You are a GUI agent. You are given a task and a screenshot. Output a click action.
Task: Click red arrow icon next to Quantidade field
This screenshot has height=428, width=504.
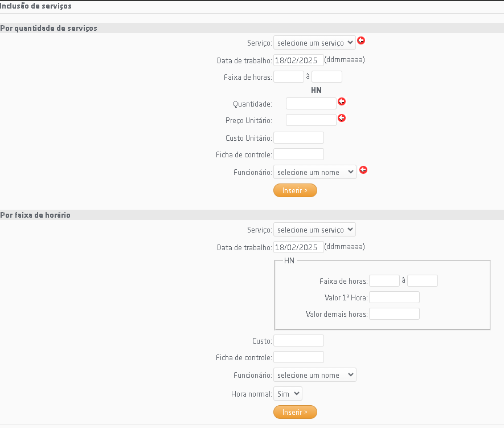[x=342, y=101]
